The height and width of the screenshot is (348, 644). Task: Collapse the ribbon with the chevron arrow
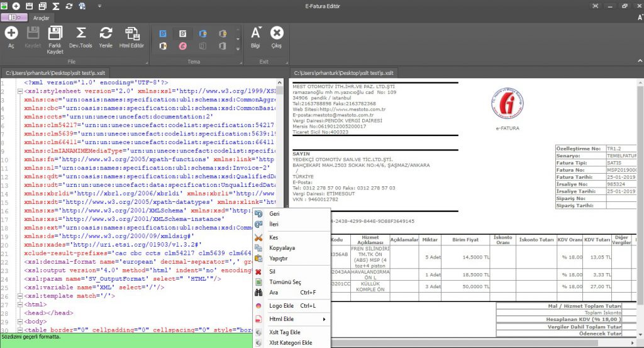[640, 61]
